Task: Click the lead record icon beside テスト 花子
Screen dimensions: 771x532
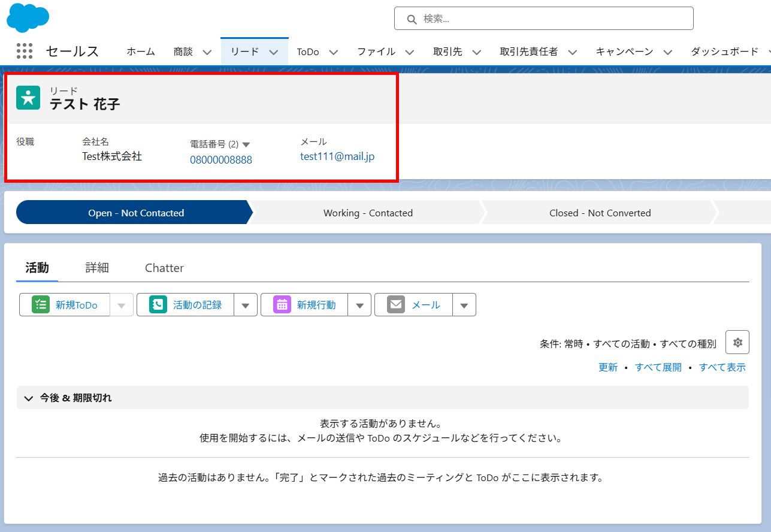Action: click(x=28, y=98)
